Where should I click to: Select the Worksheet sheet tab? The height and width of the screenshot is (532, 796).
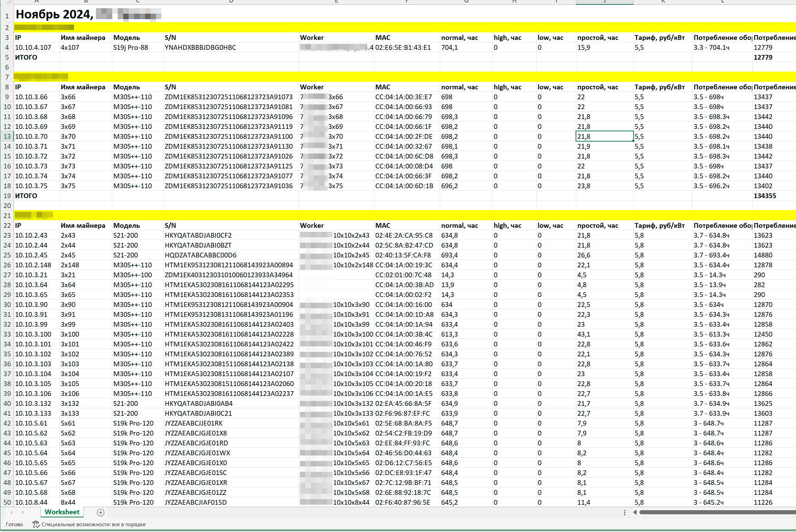point(62,512)
